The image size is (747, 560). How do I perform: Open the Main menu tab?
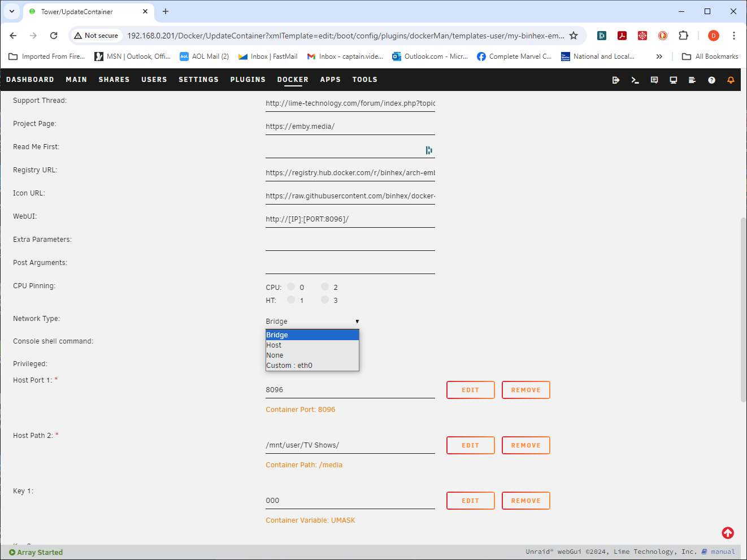76,80
